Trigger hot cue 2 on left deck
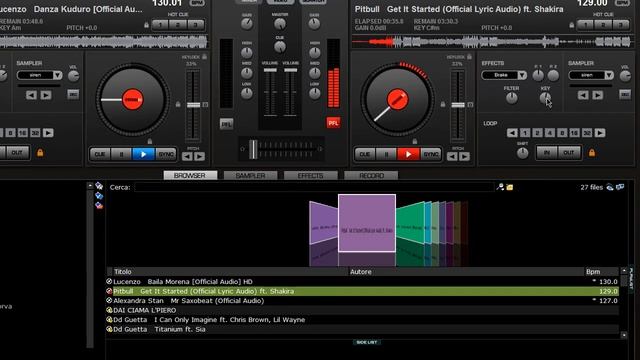Image resolution: width=640 pixels, height=360 pixels. tap(178, 25)
